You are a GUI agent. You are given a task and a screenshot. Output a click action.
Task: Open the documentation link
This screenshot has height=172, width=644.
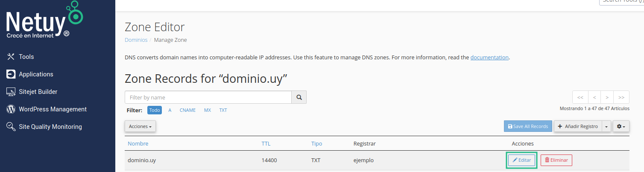pyautogui.click(x=489, y=57)
